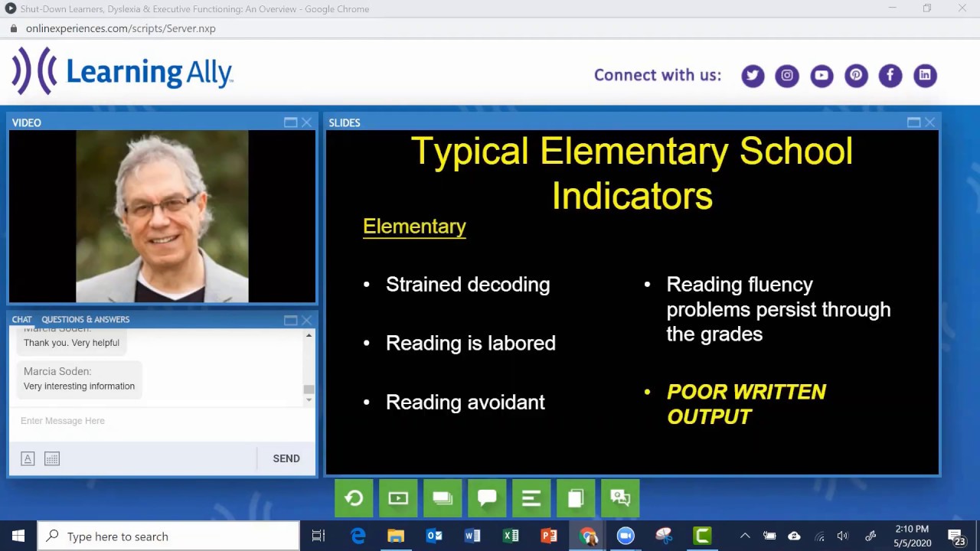Open Microsoft Edge from taskbar
This screenshot has width=980, height=551.
click(x=358, y=536)
